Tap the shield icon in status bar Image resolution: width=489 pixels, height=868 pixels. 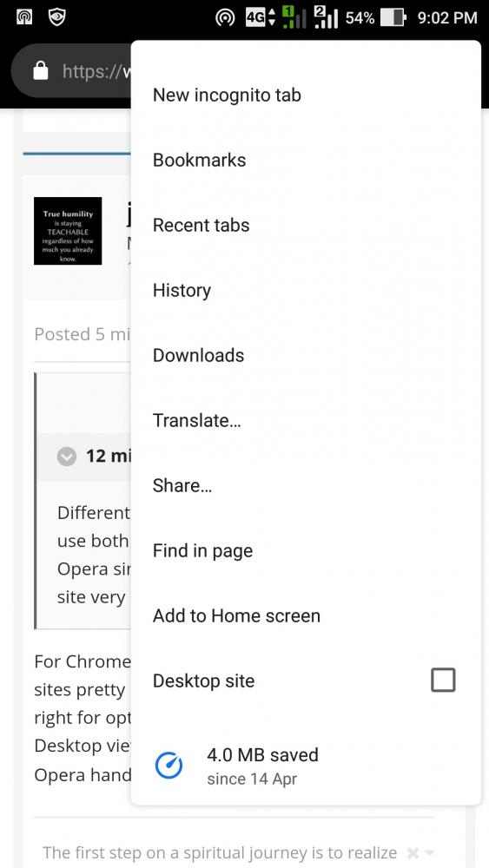pos(57,17)
